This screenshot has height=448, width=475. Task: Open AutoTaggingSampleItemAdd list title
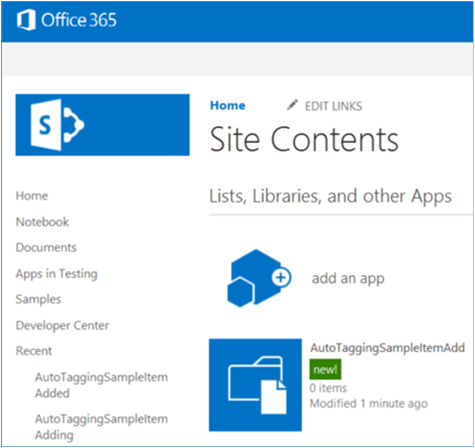(387, 348)
